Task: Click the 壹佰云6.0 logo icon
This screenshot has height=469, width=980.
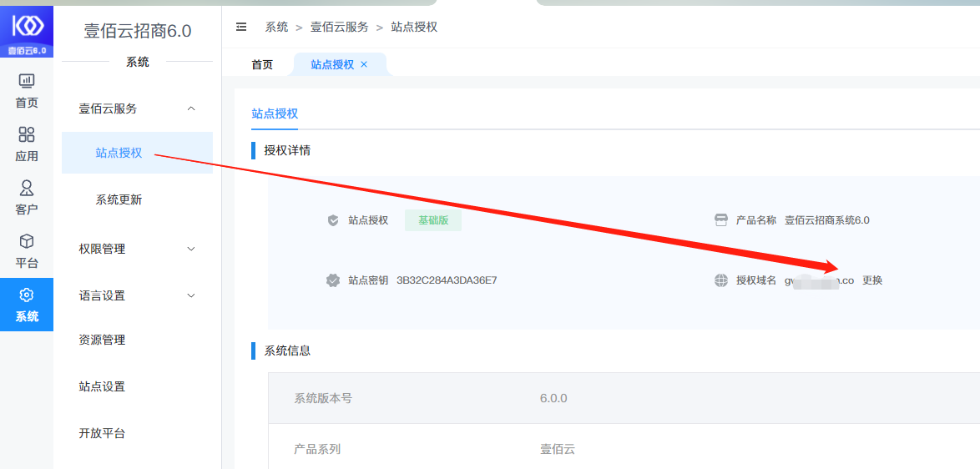Action: [27, 31]
